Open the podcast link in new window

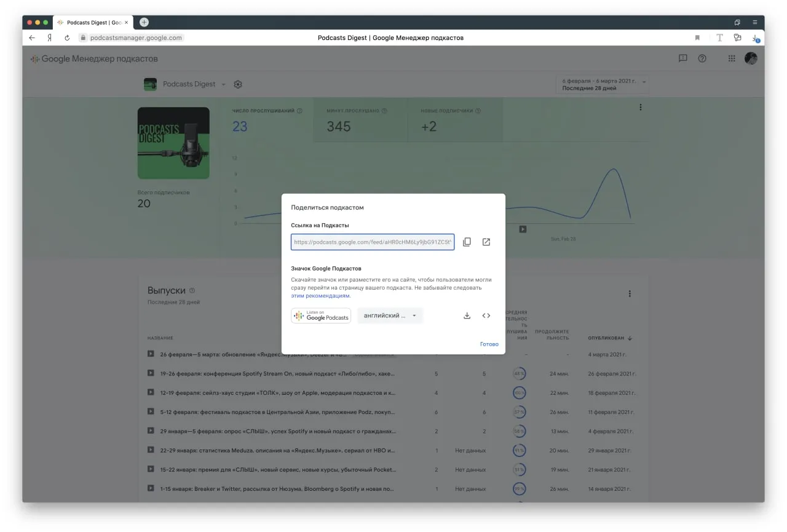(x=486, y=242)
